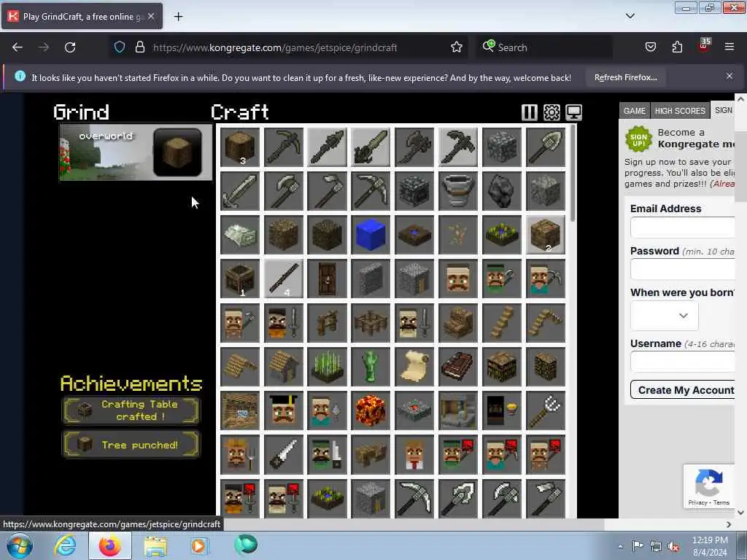Switch to the GAME tab
The image size is (747, 560).
click(x=635, y=111)
